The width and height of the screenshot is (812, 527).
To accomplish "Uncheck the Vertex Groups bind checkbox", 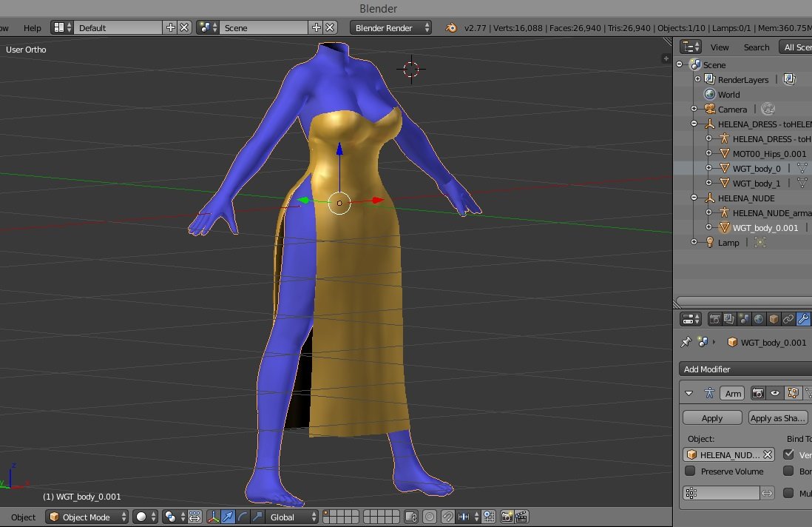I will tap(788, 454).
